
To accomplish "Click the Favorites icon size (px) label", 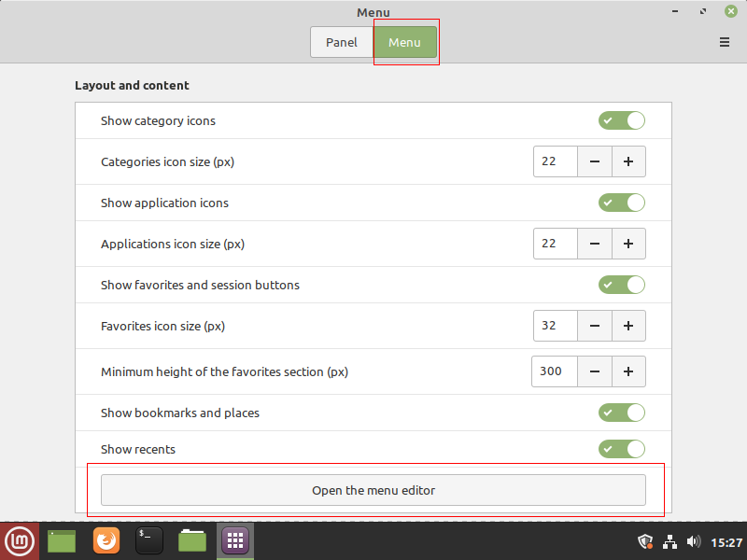I will (x=162, y=326).
